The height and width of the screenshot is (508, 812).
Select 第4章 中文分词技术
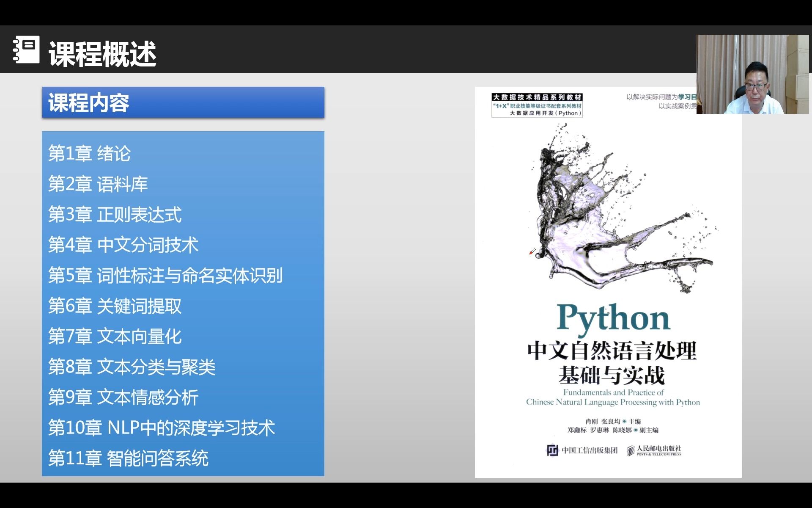pyautogui.click(x=123, y=245)
